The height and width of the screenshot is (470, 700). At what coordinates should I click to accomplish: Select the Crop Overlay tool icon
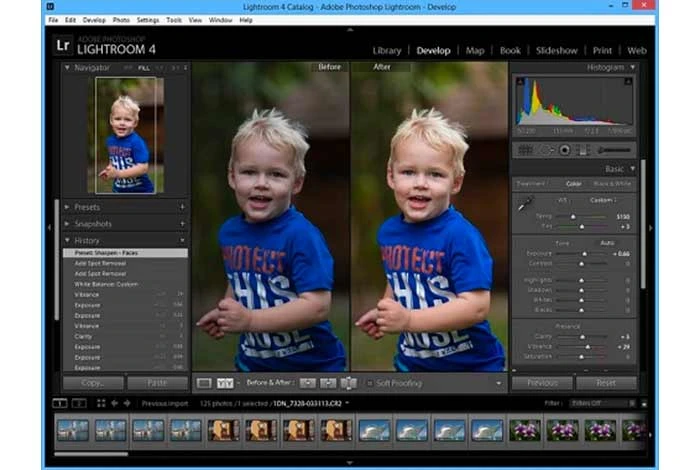525,149
